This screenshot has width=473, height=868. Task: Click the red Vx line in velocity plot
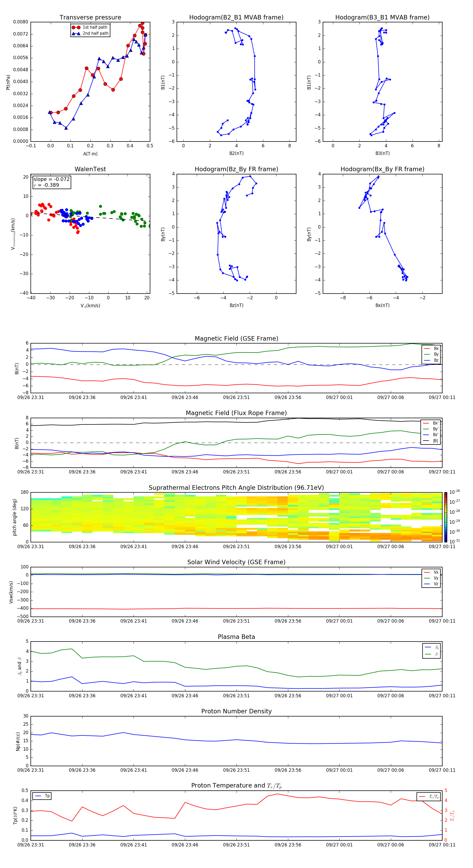(x=236, y=608)
